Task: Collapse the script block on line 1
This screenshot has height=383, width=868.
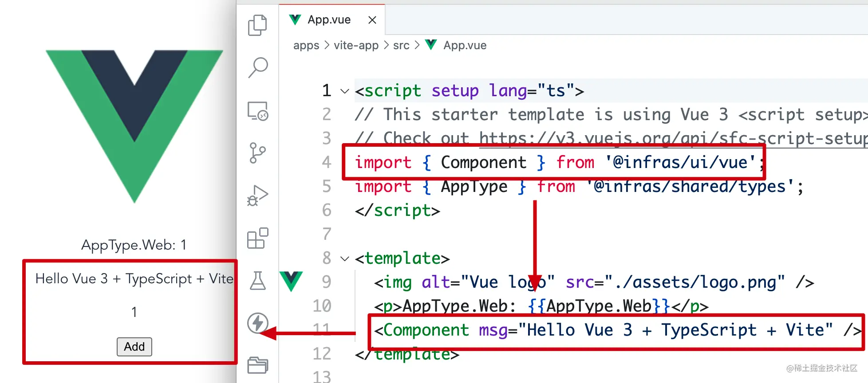Action: pos(345,91)
